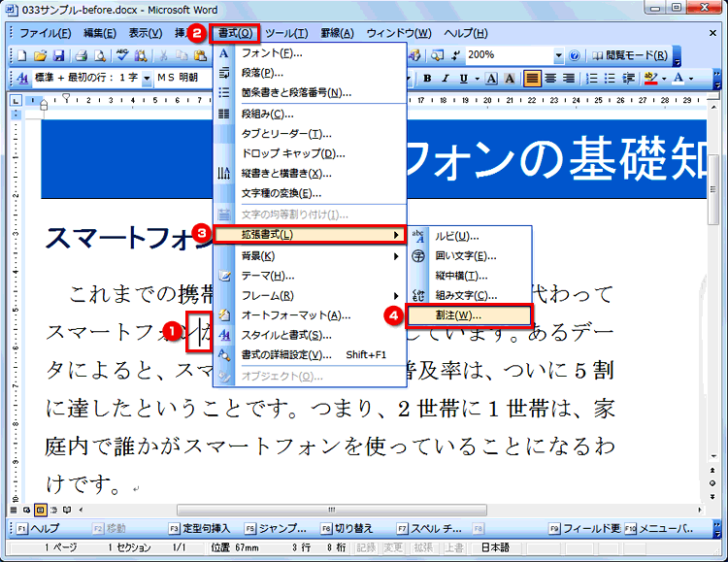Viewport: 728px width, 562px height.
Task: Click F6 切り替え function key button
Action: click(x=347, y=529)
